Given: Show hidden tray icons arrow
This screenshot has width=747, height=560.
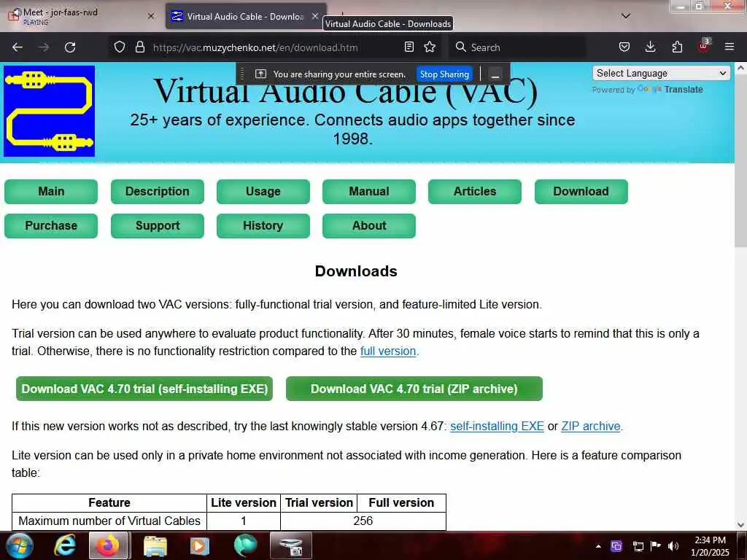Looking at the screenshot, I should click(598, 546).
